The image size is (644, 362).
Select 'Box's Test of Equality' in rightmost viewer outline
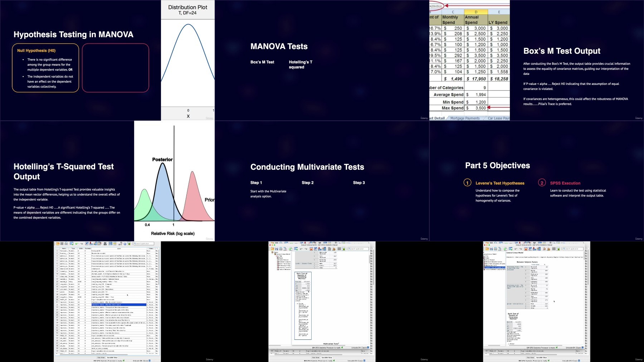click(494, 264)
